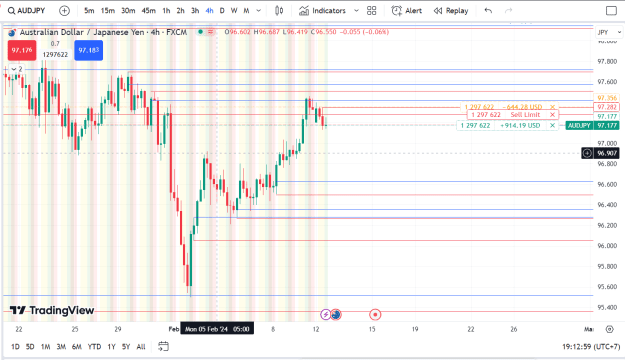The height and width of the screenshot is (360, 625).
Task: Cancel the stop loss -644.28 USD order
Action: [x=552, y=107]
